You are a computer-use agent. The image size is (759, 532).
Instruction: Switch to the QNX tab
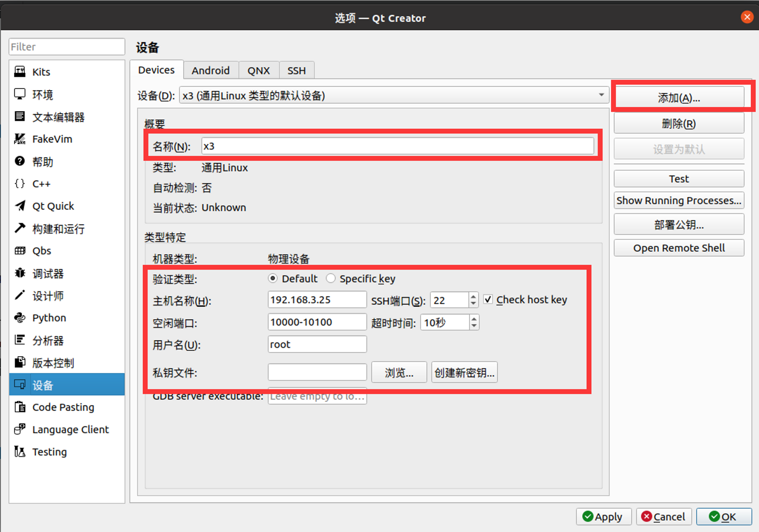[x=259, y=71]
